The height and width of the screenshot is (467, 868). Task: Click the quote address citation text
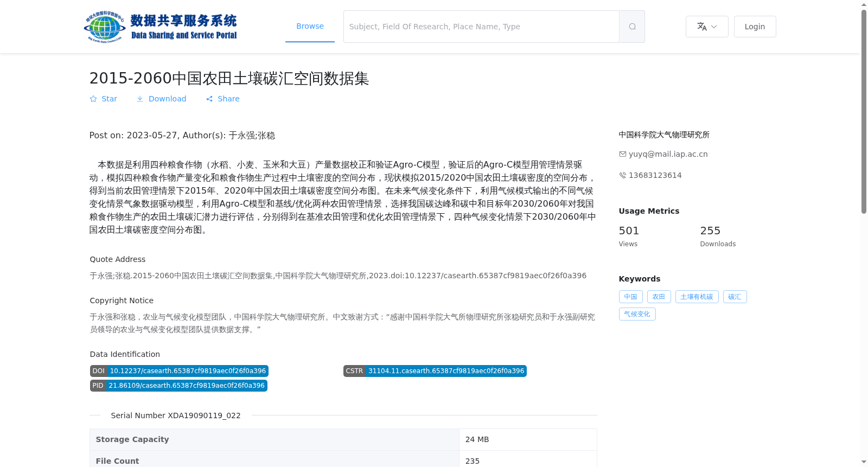pos(338,276)
